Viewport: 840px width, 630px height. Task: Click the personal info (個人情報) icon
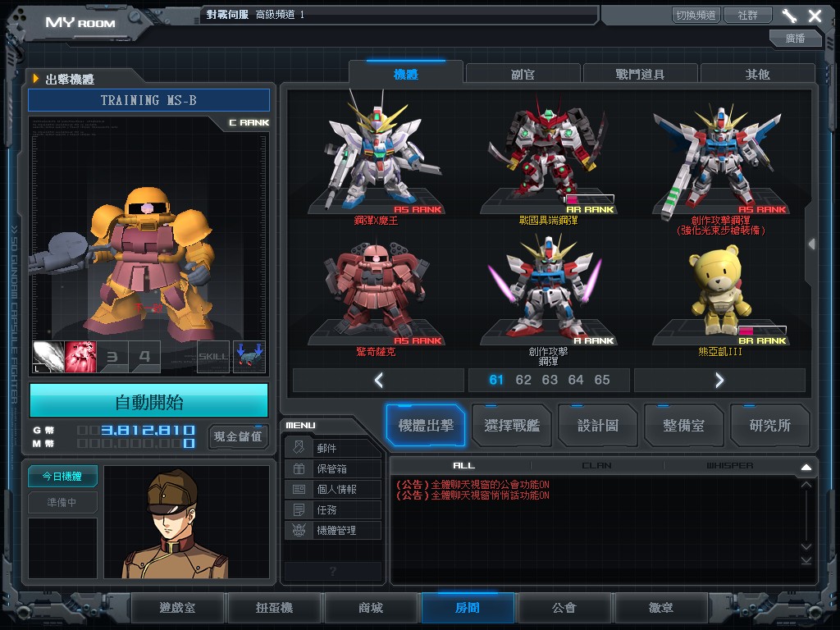click(299, 489)
